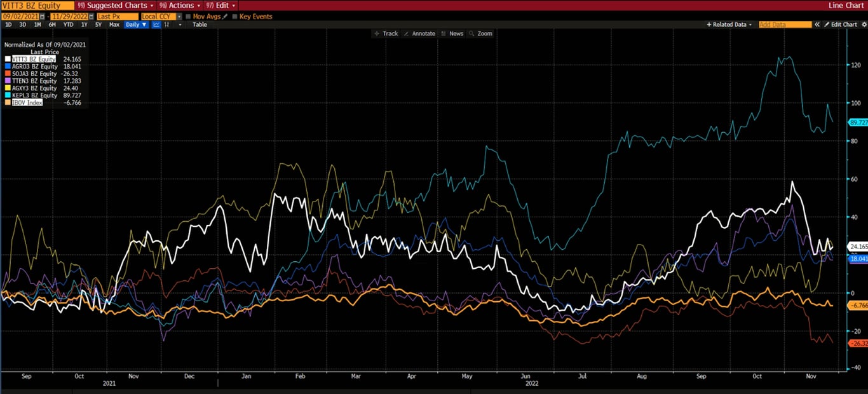Viewport: 868px width, 394px height.
Task: Select the 1D time range
Action: point(8,25)
